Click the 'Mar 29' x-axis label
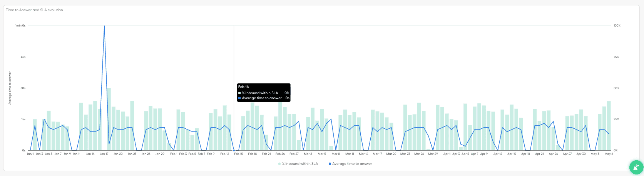The height and width of the screenshot is (176, 644). coord(433,154)
